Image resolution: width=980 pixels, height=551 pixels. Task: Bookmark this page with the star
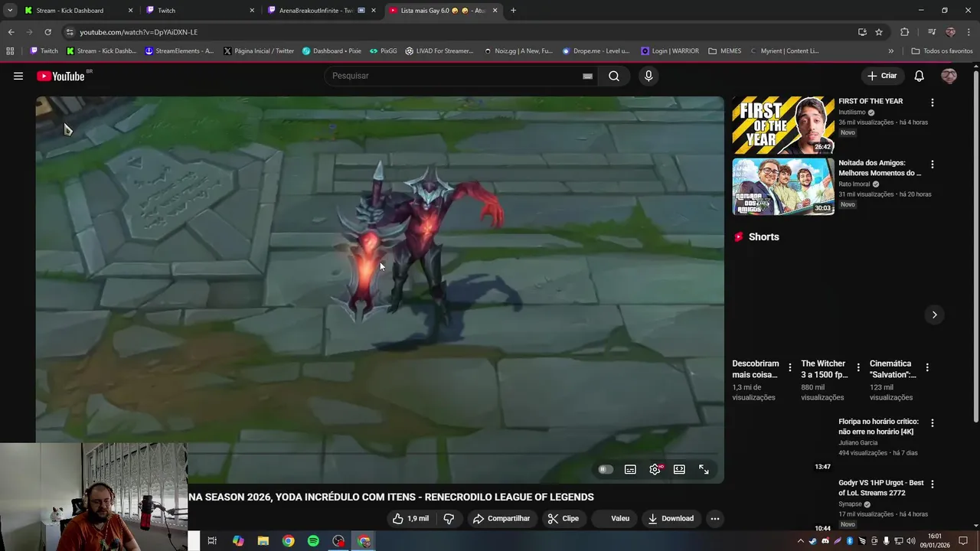point(879,32)
